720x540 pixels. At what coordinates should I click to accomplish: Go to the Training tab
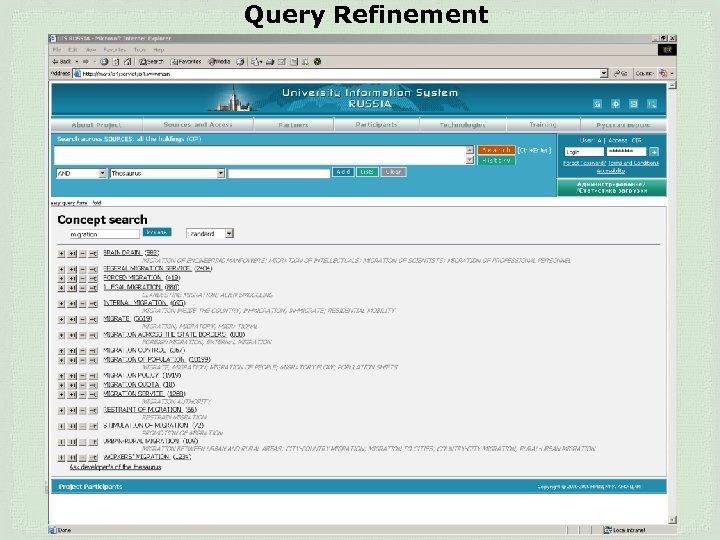[x=543, y=125]
